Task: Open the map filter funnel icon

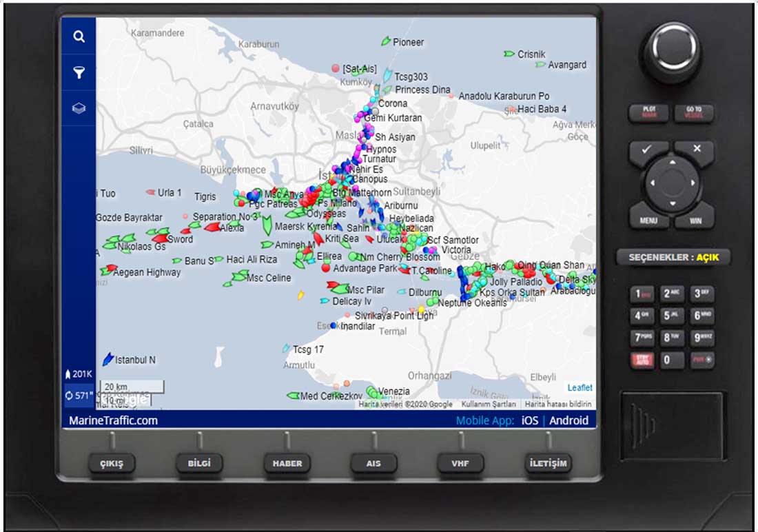Action: tap(79, 72)
